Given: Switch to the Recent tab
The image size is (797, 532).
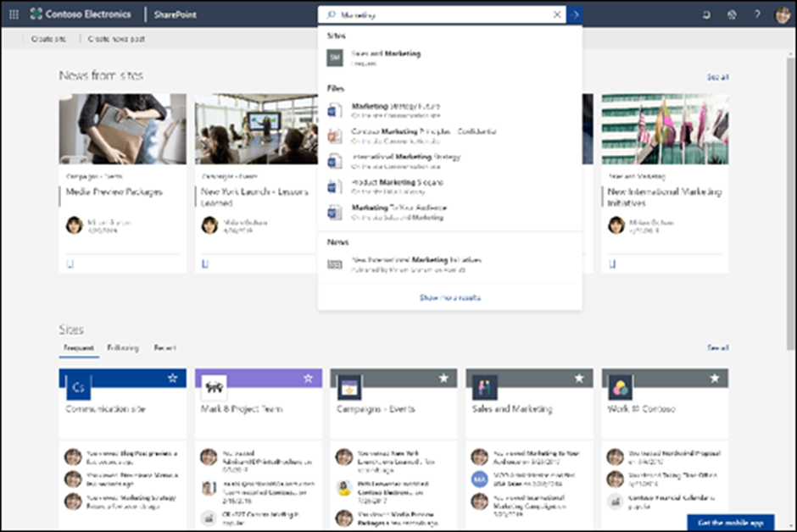Looking at the screenshot, I should [165, 348].
